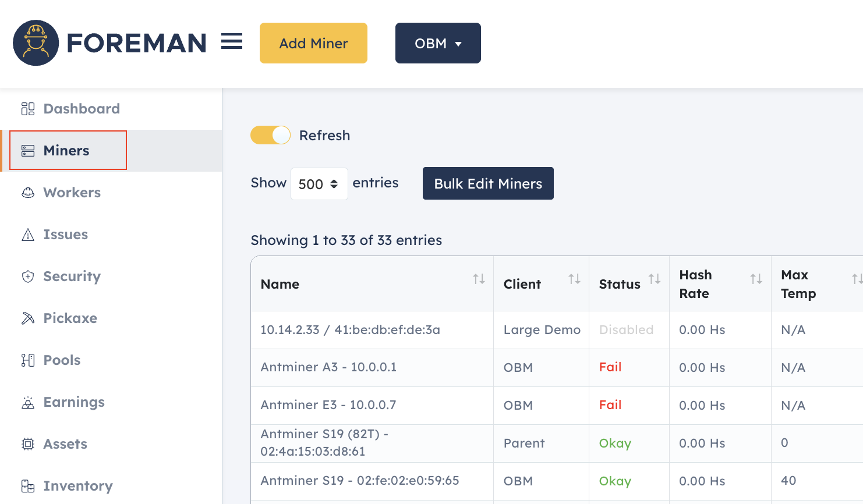Toggle the Refresh switch off

pos(270,135)
